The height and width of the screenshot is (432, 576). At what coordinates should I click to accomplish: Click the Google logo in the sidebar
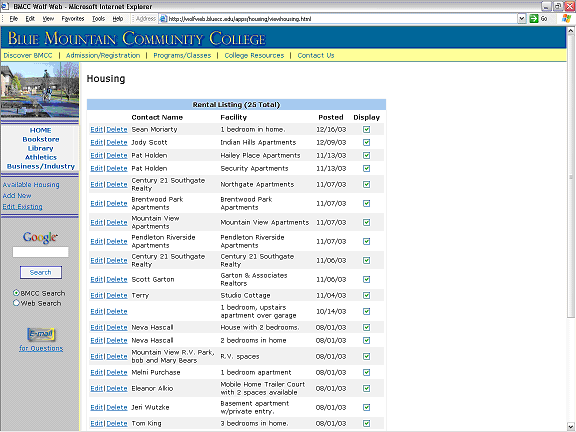click(x=40, y=237)
